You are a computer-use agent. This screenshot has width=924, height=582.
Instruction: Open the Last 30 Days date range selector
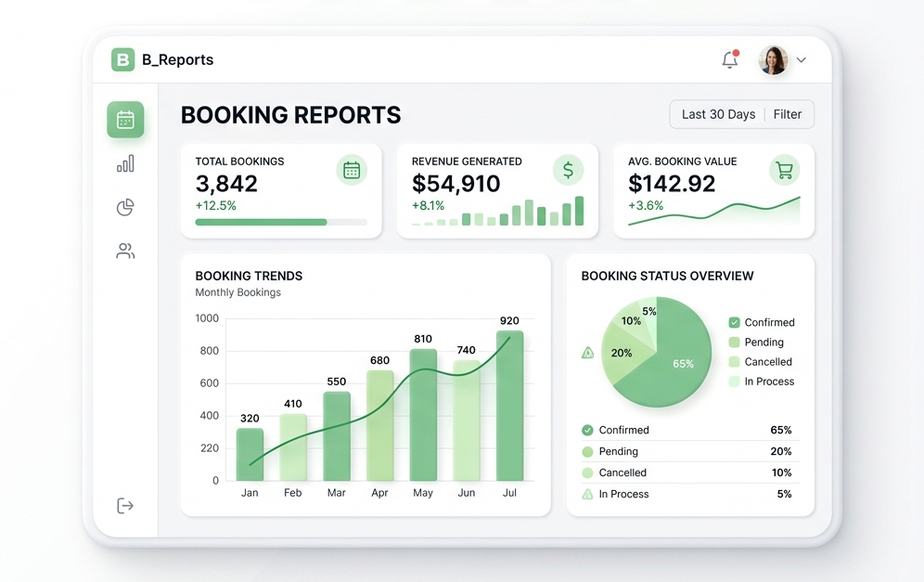pyautogui.click(x=717, y=114)
